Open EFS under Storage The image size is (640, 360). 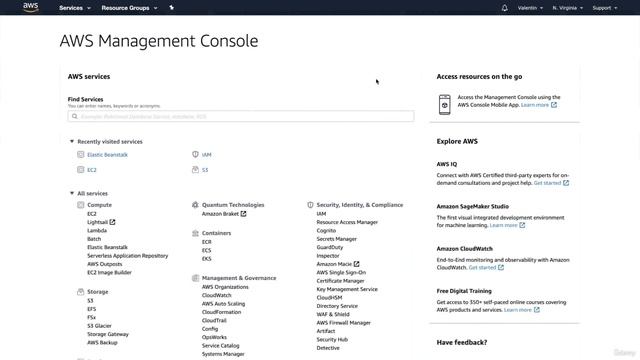point(91,309)
